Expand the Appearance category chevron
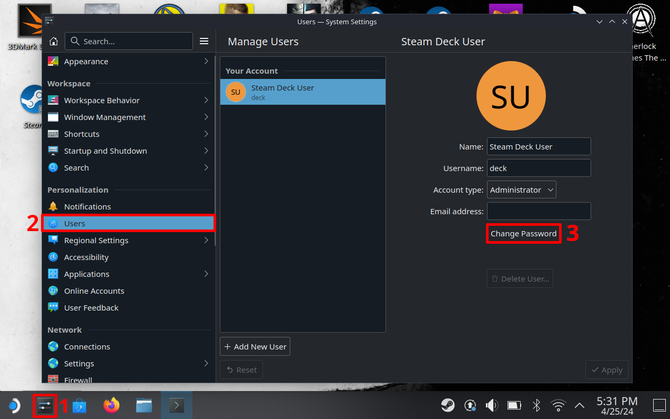This screenshot has height=419, width=670. (206, 61)
